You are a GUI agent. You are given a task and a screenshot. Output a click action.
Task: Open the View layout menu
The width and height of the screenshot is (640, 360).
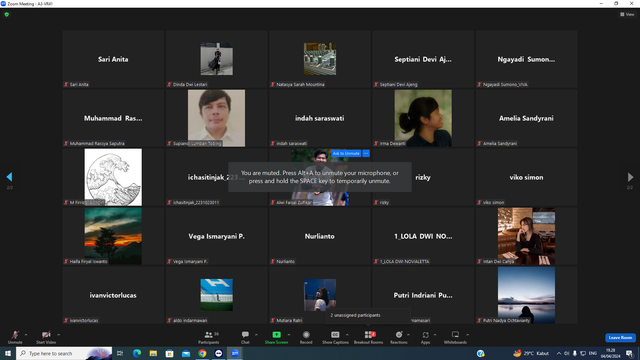pyautogui.click(x=627, y=14)
